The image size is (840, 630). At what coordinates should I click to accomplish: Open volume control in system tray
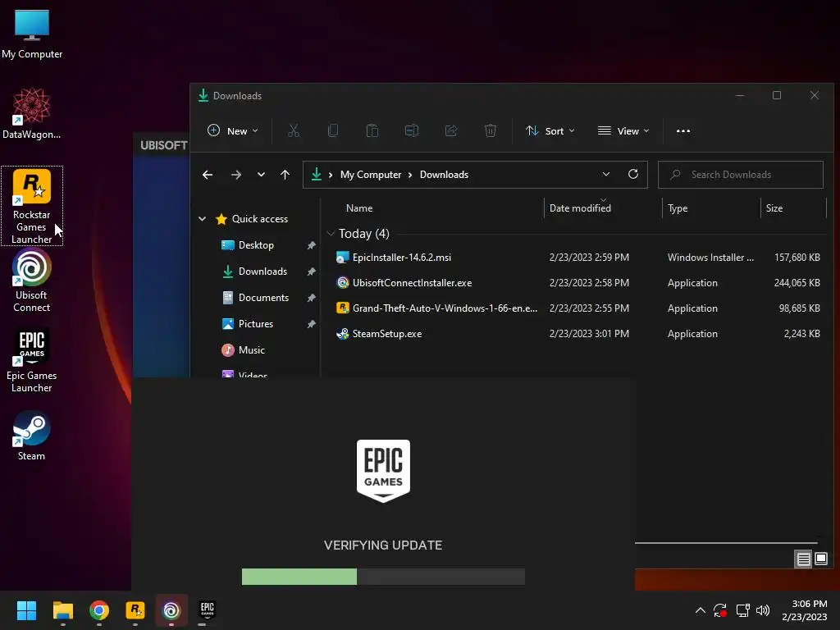pos(763,610)
